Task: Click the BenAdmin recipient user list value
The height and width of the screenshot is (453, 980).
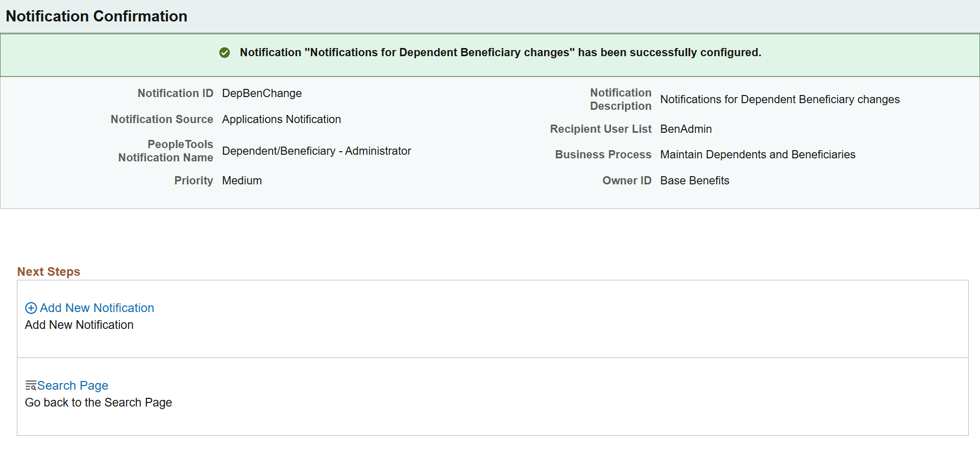Action: tap(685, 129)
